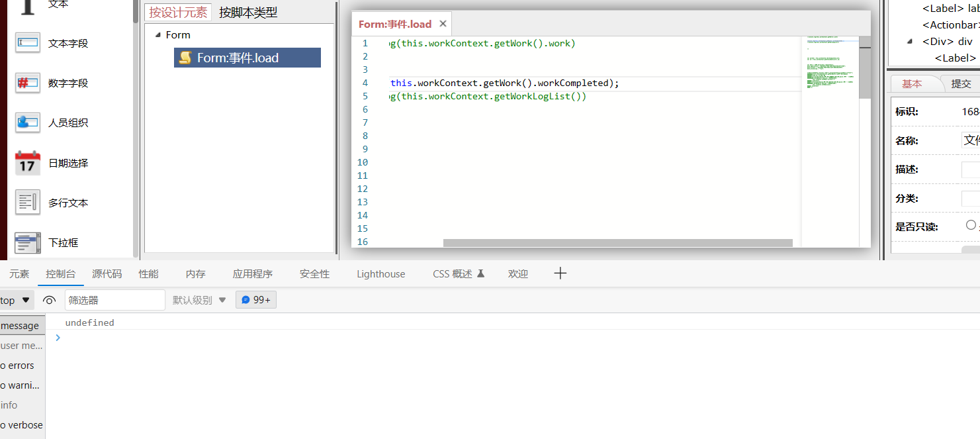Image resolution: width=980 pixels, height=439 pixels.
Task: Select the 日期选择 calendar widget icon
Action: 28,163
